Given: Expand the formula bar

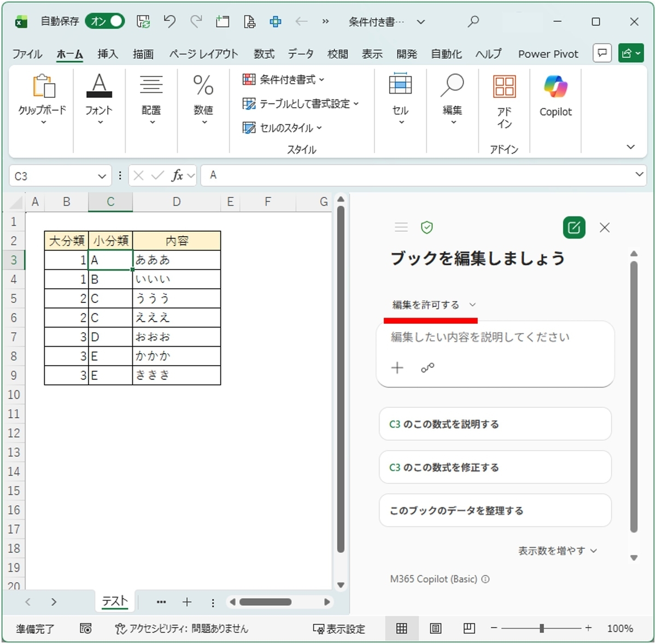Looking at the screenshot, I should pos(639,174).
